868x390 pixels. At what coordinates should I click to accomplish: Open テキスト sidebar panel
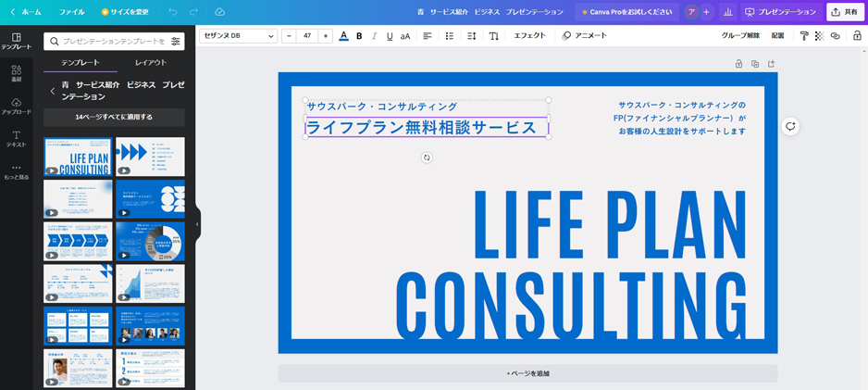click(x=16, y=139)
